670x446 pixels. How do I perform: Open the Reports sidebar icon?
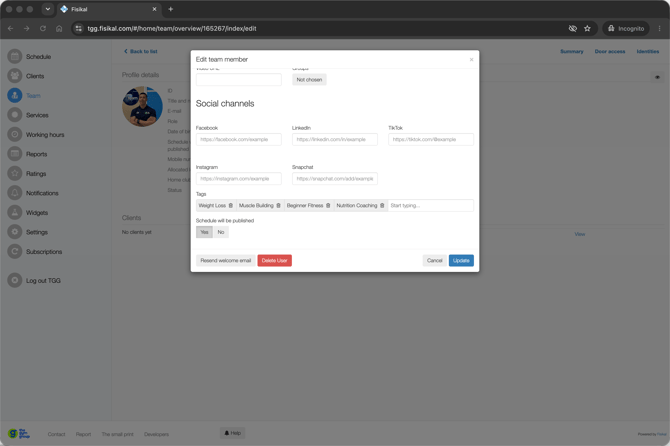click(x=15, y=154)
